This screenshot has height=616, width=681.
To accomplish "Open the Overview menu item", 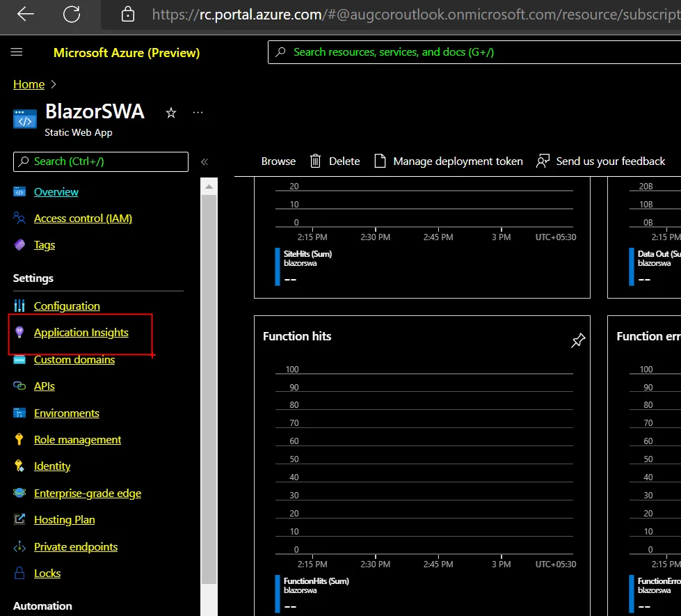I will (56, 192).
